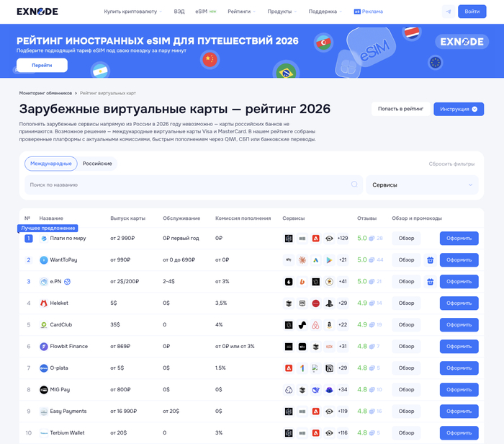Click the Amazon icon in CardClub row
The image size is (504, 444).
click(329, 324)
